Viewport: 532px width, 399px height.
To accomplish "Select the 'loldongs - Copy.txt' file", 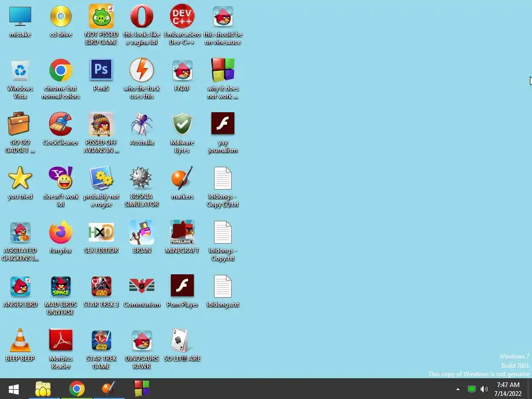I will 223,232.
